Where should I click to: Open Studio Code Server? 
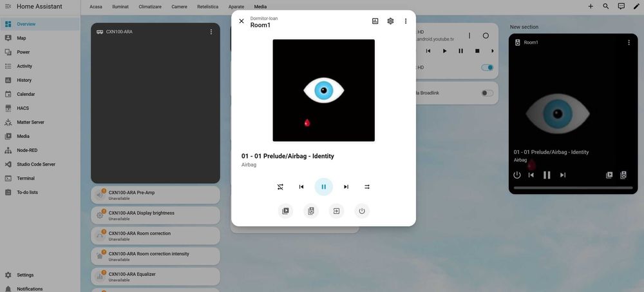(40, 164)
